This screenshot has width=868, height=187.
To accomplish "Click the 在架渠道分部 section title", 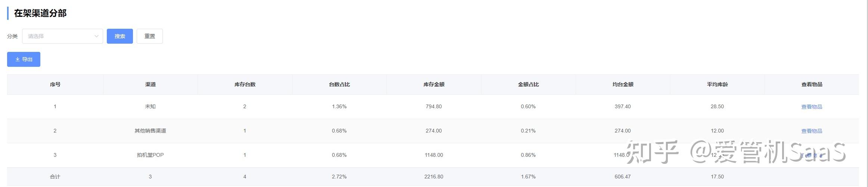I will coord(40,13).
